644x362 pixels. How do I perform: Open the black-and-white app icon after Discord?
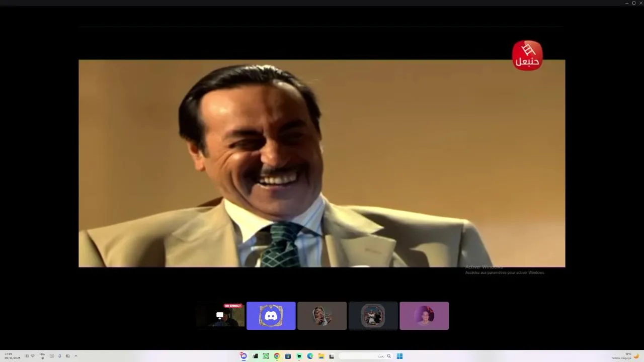pyautogui.click(x=255, y=356)
